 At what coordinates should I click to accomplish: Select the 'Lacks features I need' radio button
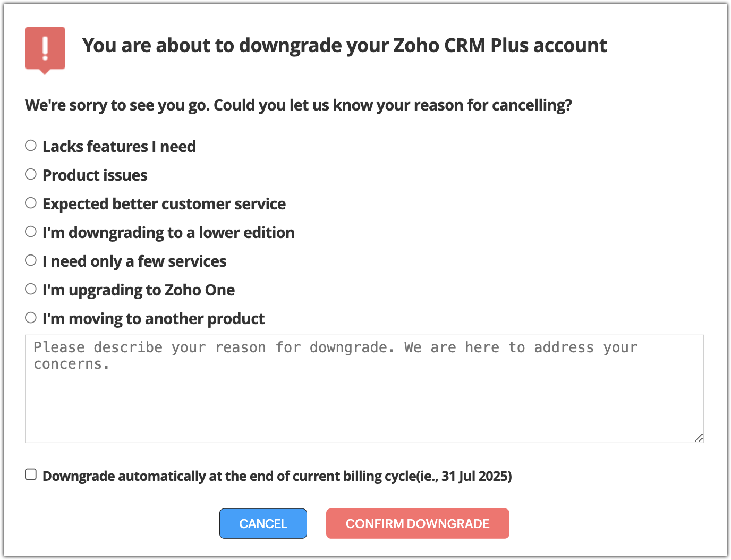[31, 146]
